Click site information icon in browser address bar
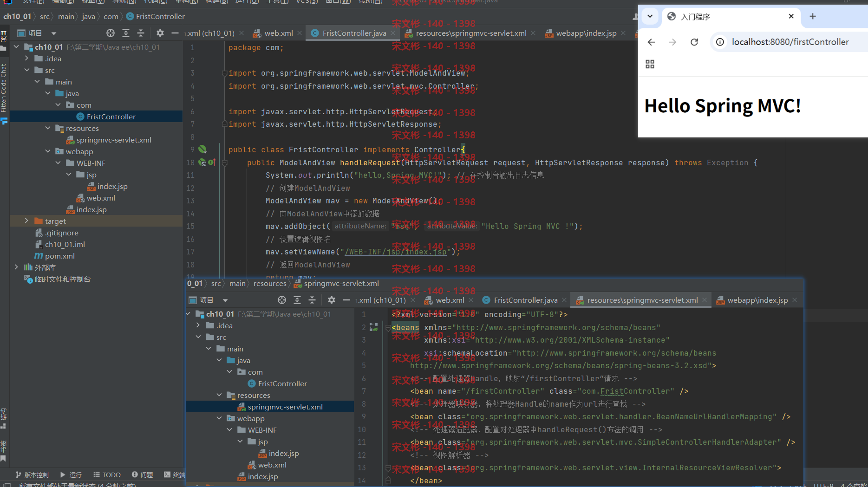This screenshot has width=868, height=487. click(x=720, y=42)
